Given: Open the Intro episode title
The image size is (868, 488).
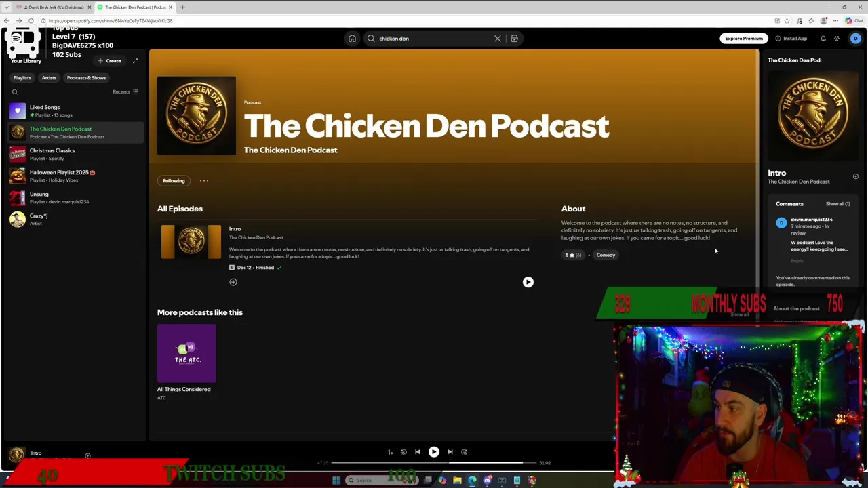Looking at the screenshot, I should (x=235, y=229).
